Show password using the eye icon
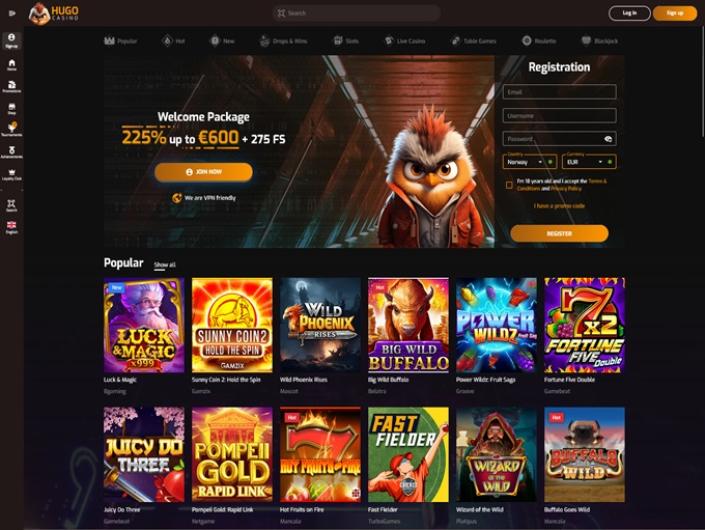Image resolution: width=705 pixels, height=530 pixels. pos(608,139)
